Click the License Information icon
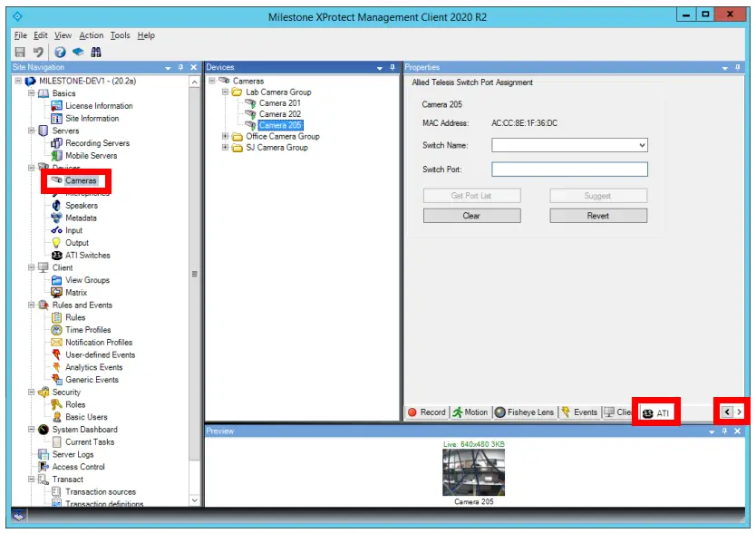The image size is (756, 533). [56, 106]
